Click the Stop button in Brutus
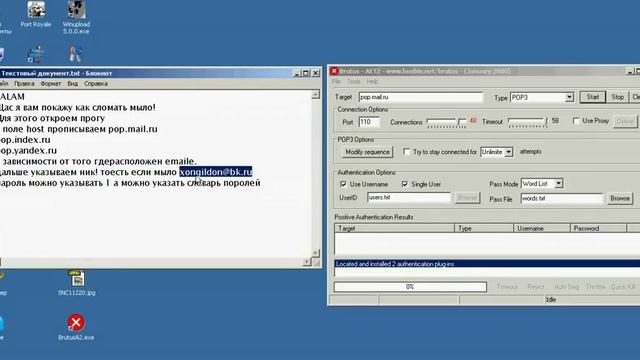 pos(618,97)
